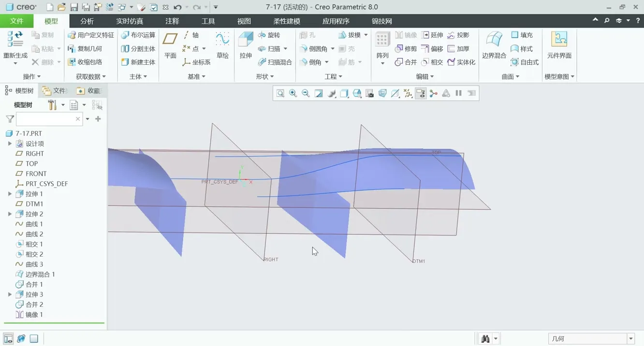
Task: Click the 镜像 1 feature in model tree
Action: click(34, 315)
